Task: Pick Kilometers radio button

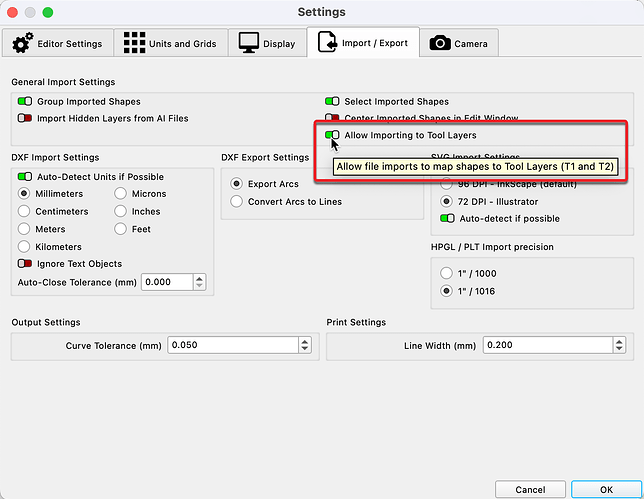Action: click(x=24, y=246)
